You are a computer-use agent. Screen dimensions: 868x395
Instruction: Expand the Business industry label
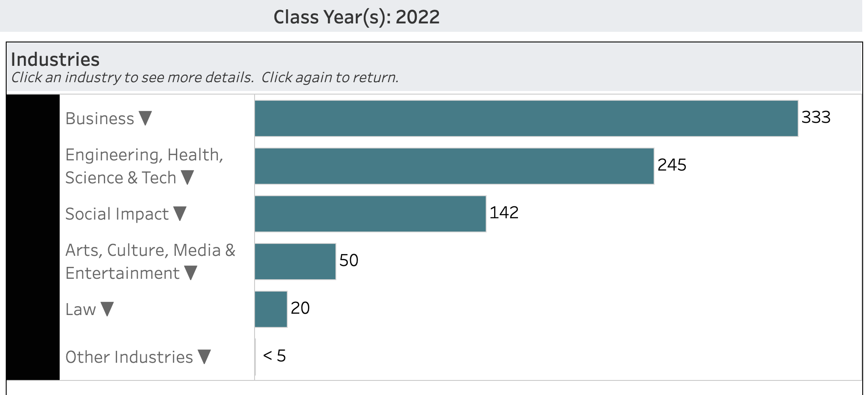(x=100, y=118)
